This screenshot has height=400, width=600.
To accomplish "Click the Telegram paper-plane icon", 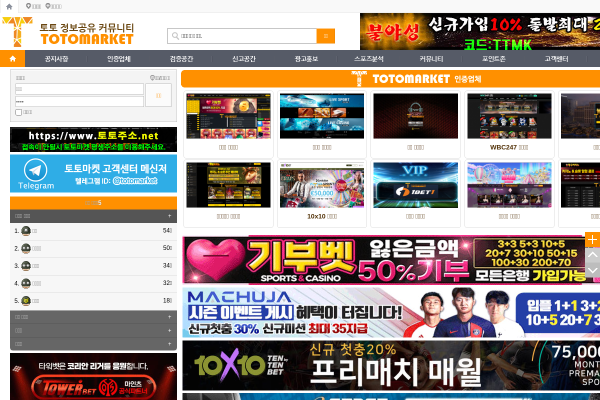I will [x=36, y=170].
